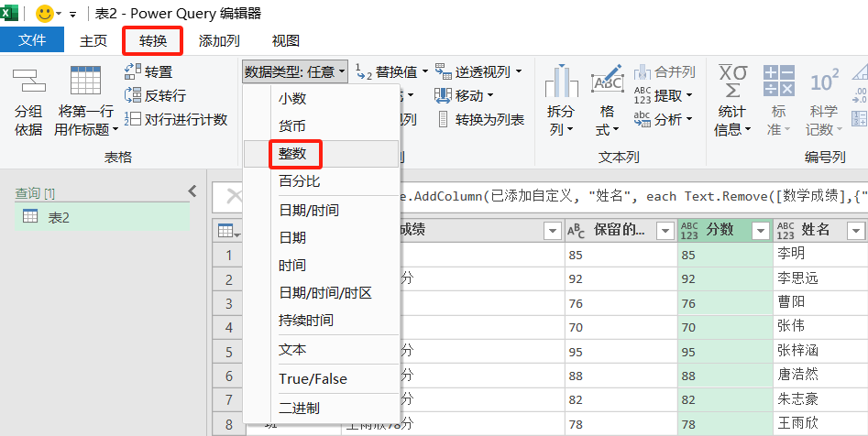Open filter dropdown of 姓名 column
868x436 pixels.
click(x=856, y=231)
